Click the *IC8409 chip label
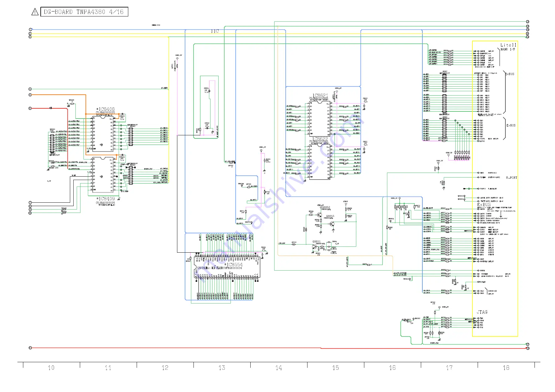This screenshot has height=392, width=555. pyautogui.click(x=105, y=199)
